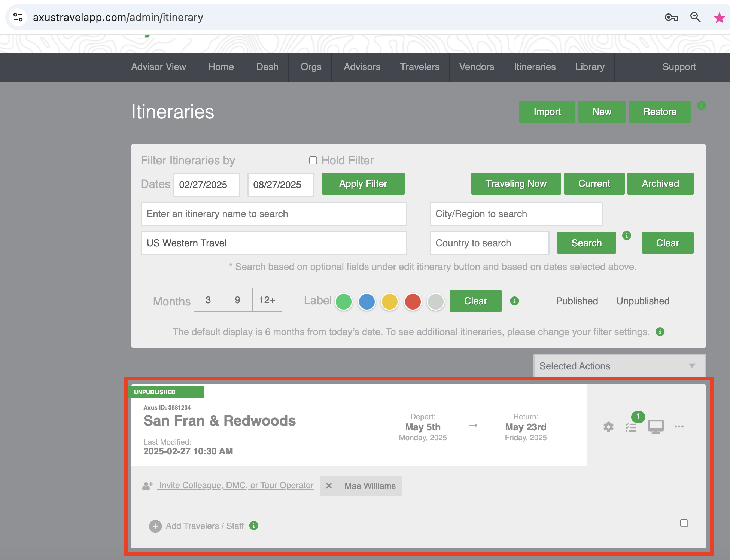Toggle the Published filter
The image size is (730, 560).
tap(577, 301)
